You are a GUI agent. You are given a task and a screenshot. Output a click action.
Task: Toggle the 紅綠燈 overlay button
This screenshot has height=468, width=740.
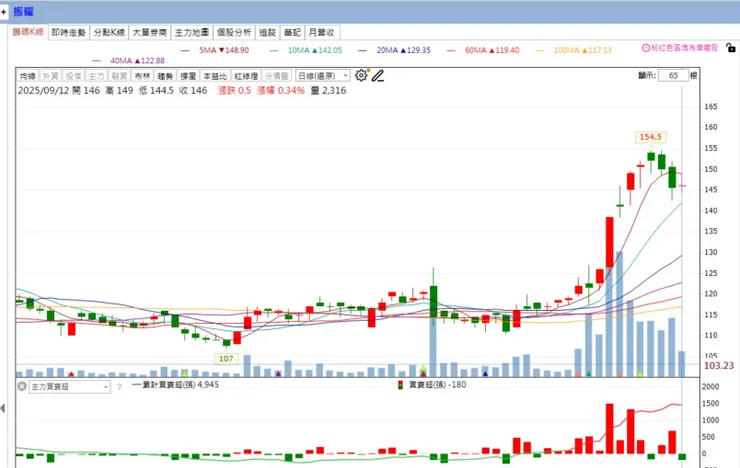(246, 76)
